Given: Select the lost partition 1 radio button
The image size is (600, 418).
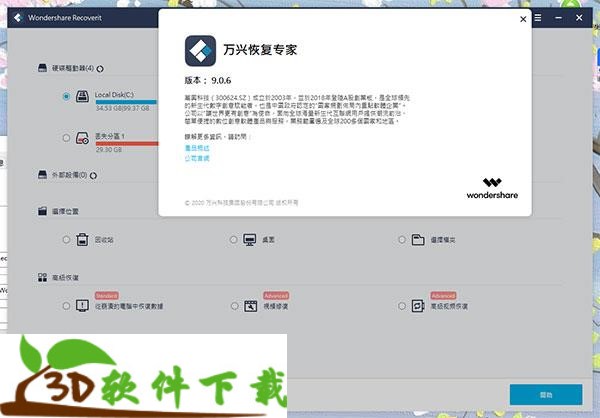Looking at the screenshot, I should pos(66,138).
